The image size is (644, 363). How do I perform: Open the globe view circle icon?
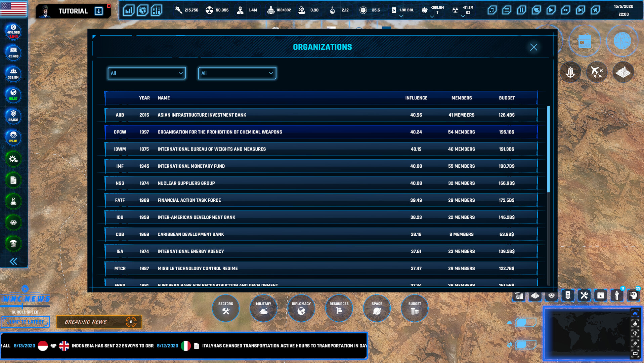pyautogui.click(x=622, y=41)
